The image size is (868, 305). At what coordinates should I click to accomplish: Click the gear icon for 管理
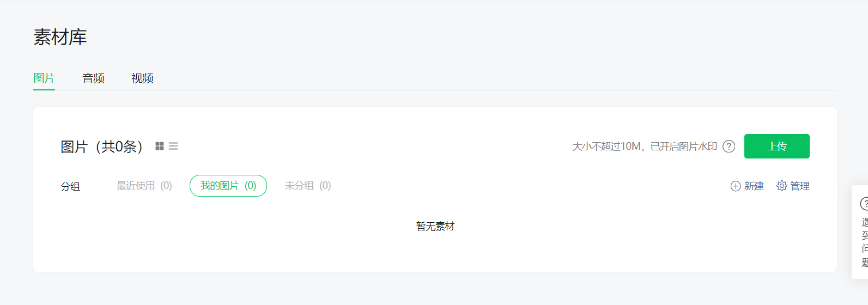[x=782, y=186]
